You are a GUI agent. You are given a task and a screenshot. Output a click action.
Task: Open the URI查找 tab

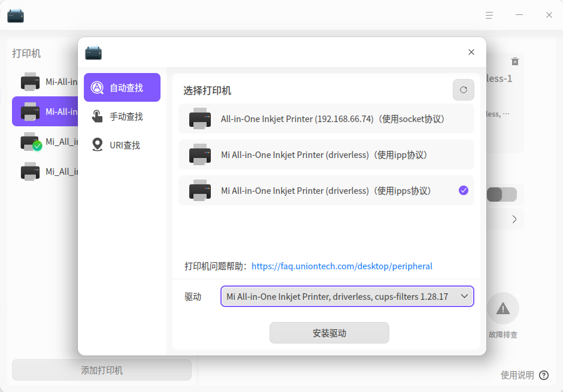coord(122,145)
